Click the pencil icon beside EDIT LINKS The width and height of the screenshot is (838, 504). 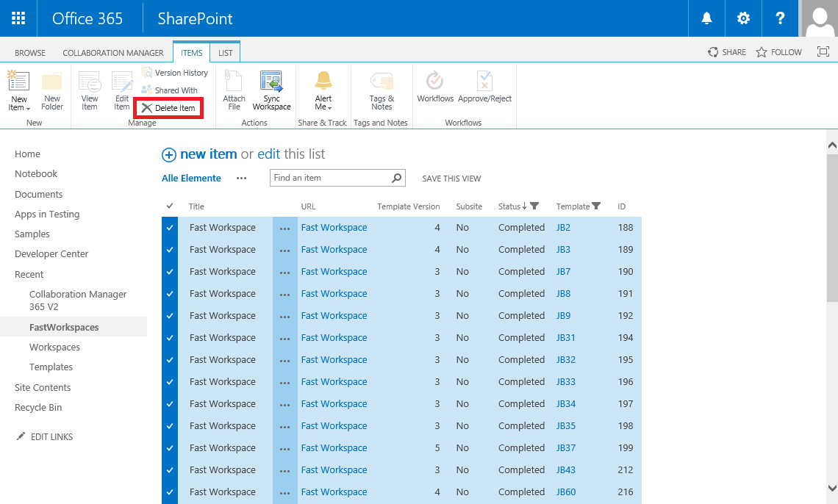[21, 436]
